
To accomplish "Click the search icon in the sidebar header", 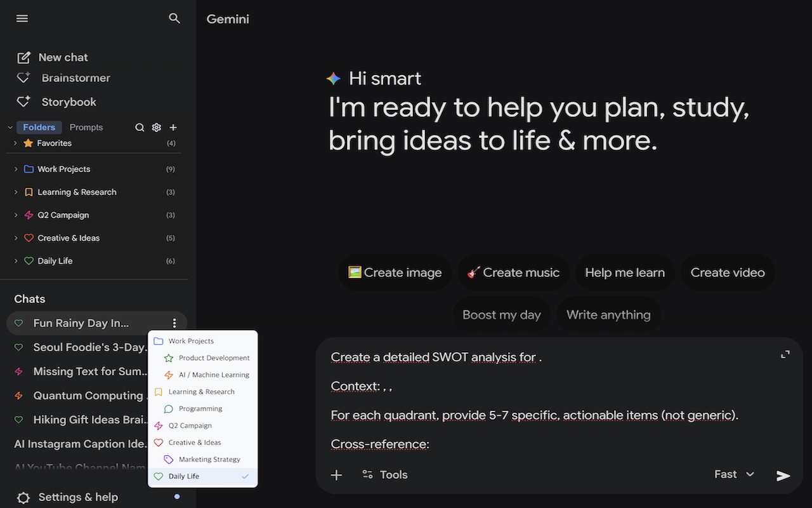I will coord(174,18).
